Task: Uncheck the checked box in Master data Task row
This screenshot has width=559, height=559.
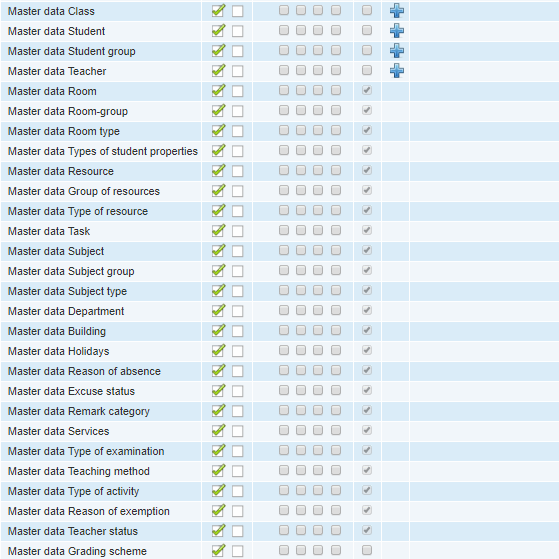Action: click(366, 230)
